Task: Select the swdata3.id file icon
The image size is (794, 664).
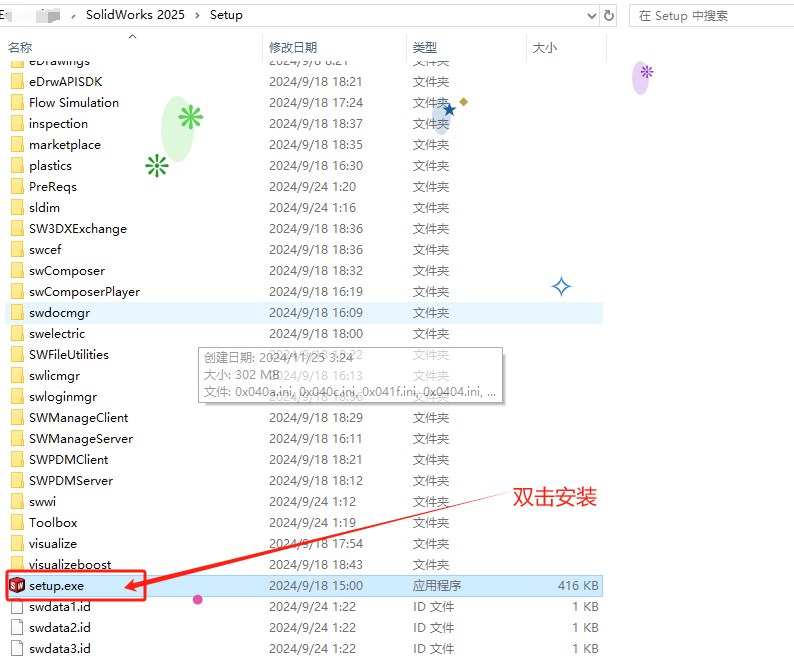Action: (17, 649)
